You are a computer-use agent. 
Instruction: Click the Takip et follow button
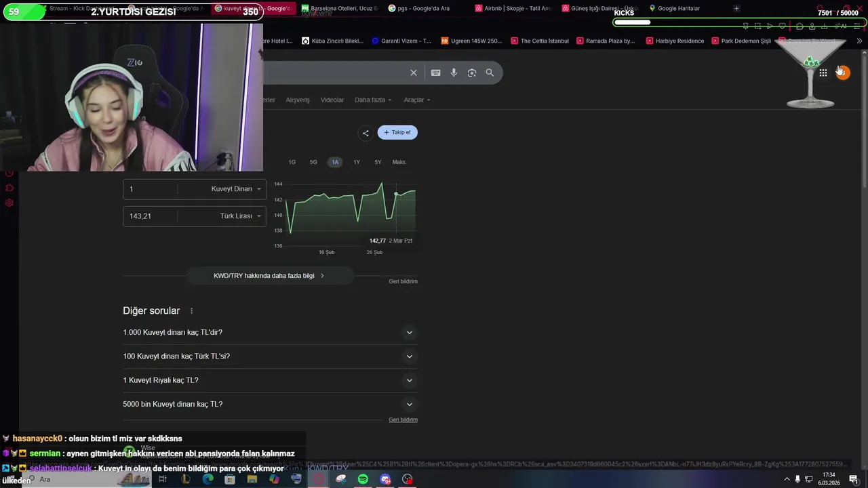[x=397, y=132]
